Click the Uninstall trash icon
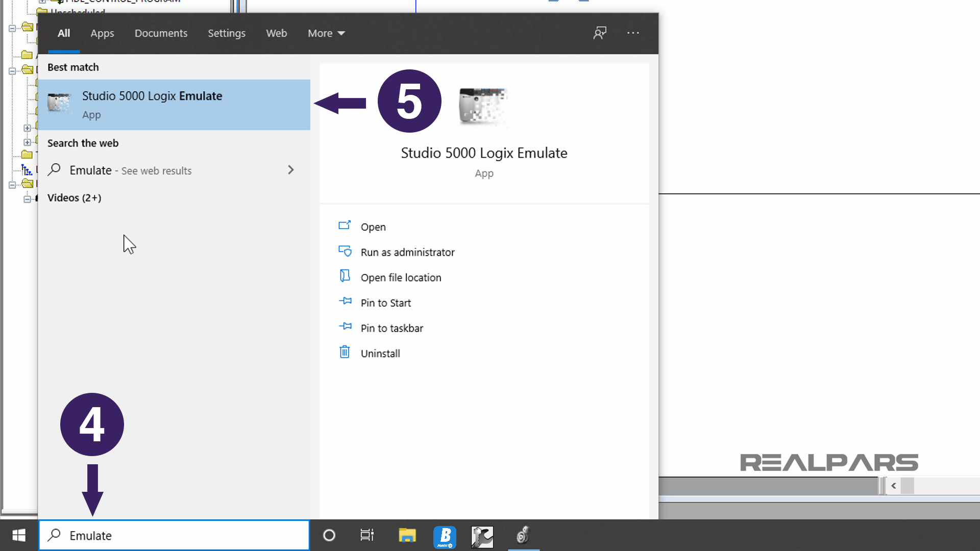The height and width of the screenshot is (551, 980). tap(345, 352)
